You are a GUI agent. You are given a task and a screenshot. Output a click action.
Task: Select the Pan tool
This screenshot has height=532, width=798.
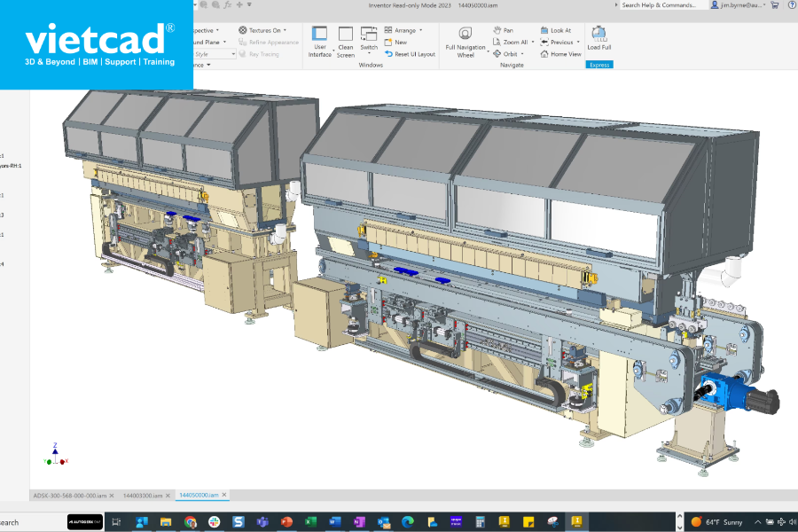tap(504, 30)
